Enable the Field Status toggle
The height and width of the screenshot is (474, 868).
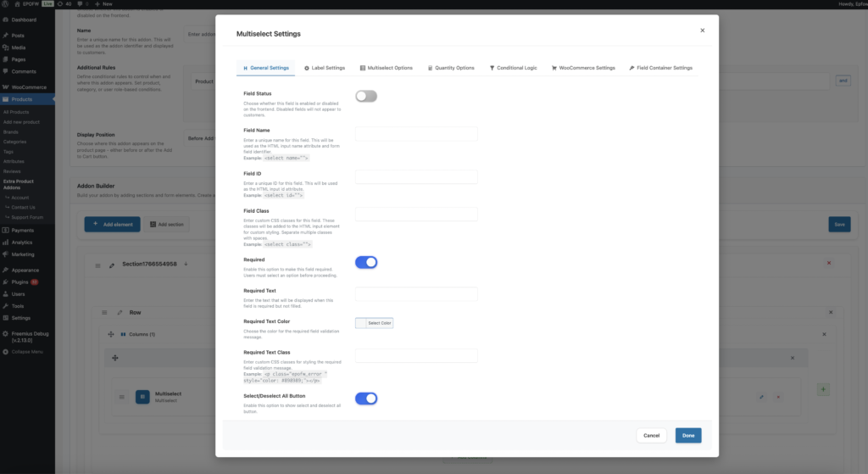point(365,97)
